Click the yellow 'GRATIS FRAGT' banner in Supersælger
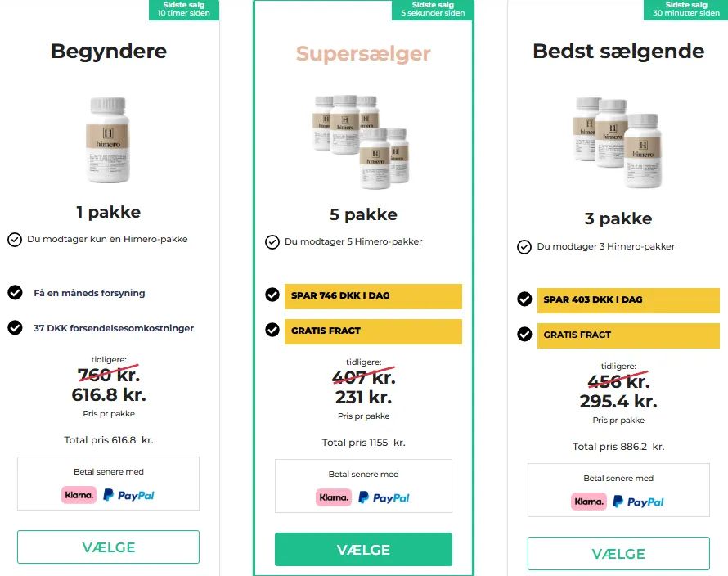Screen dimensions: 728x576 pos(373,331)
